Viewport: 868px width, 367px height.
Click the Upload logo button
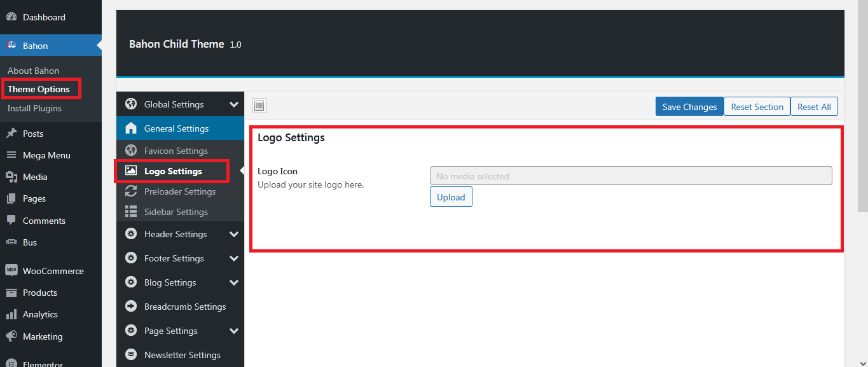tap(451, 197)
